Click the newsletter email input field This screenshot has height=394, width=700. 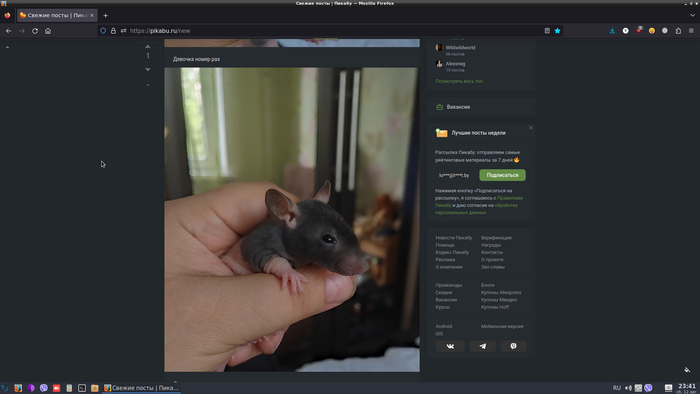(x=455, y=175)
